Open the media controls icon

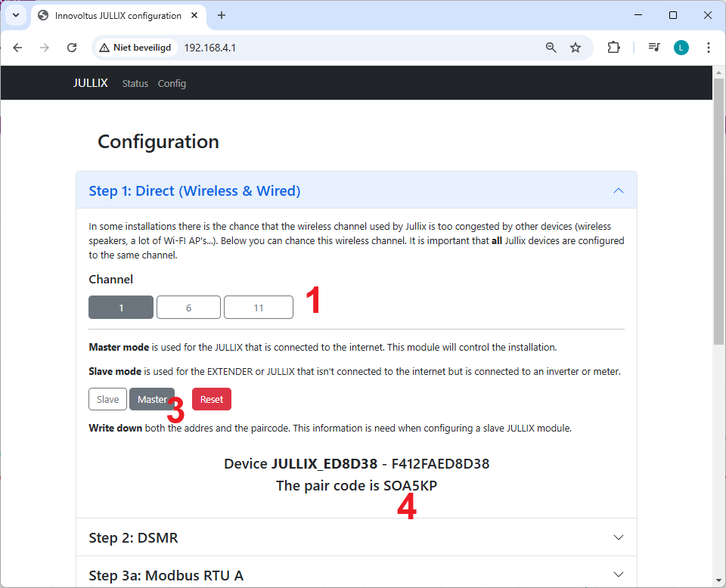tap(654, 48)
